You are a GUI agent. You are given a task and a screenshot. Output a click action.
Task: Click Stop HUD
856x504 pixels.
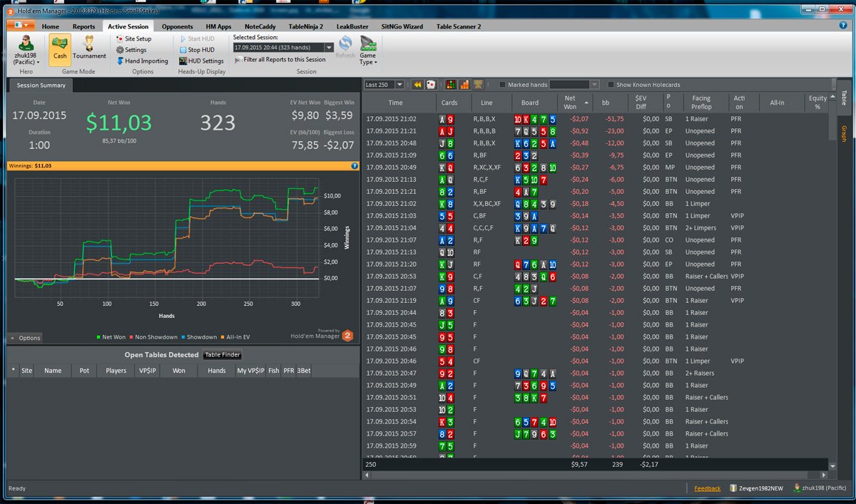pyautogui.click(x=196, y=50)
